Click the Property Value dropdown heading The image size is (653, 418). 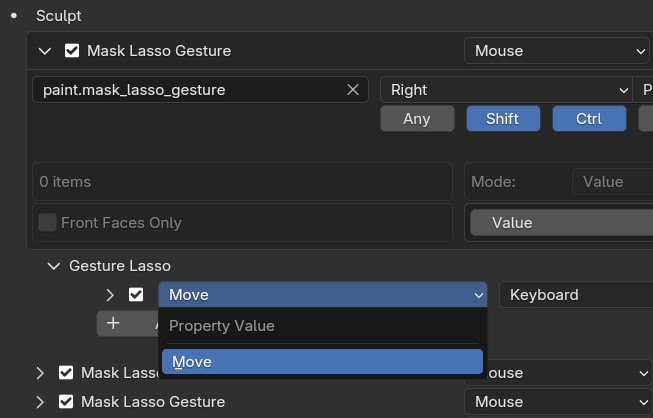pyautogui.click(x=222, y=326)
